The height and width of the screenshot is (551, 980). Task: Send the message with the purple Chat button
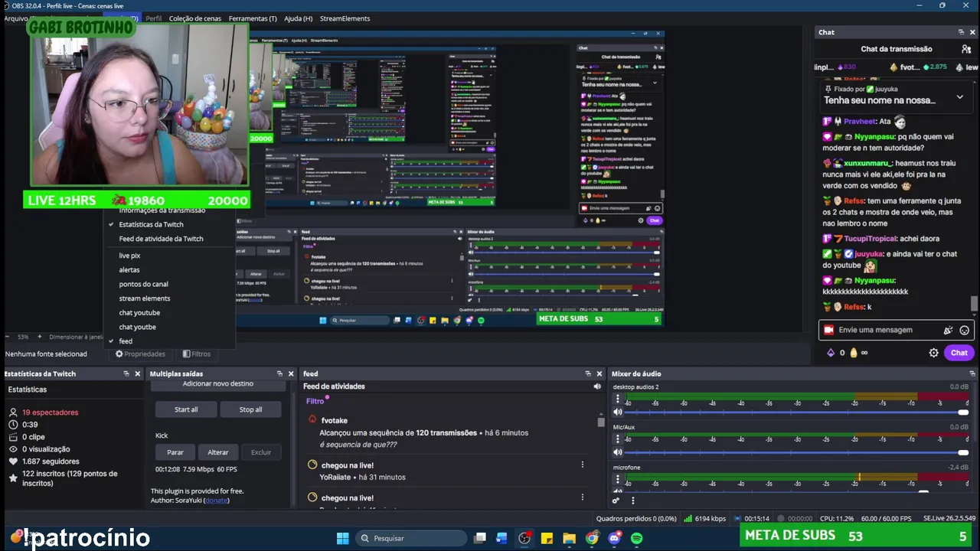[959, 353]
